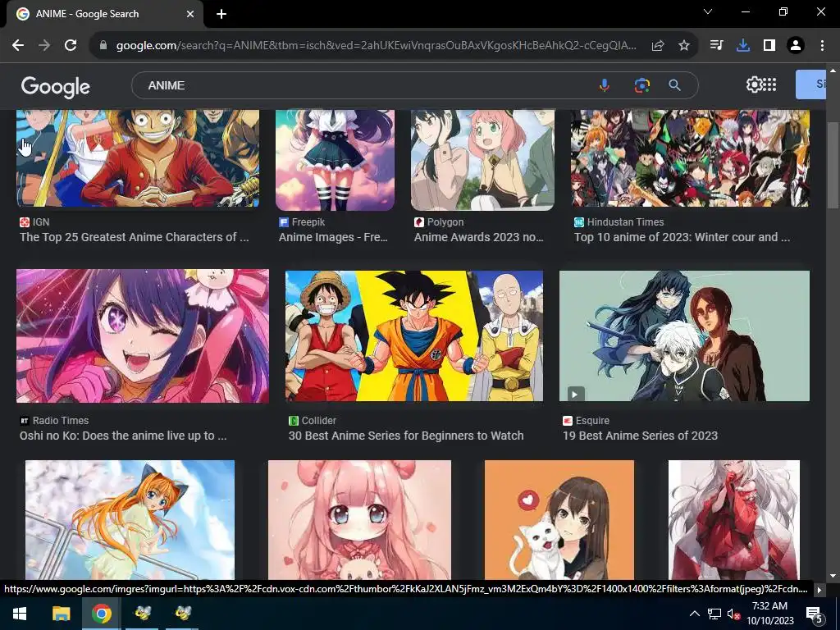Close the ANIME Google Search tab
This screenshot has height=630, width=840.
pos(190,14)
